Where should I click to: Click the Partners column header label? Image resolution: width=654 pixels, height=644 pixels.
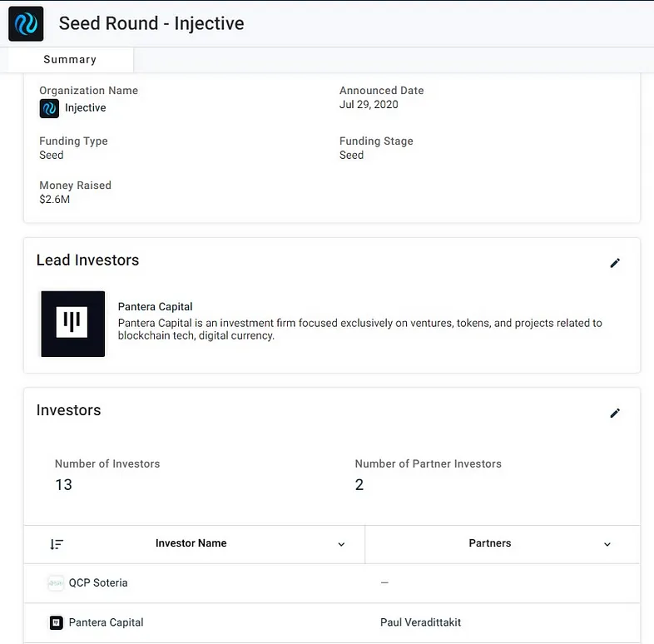(489, 543)
